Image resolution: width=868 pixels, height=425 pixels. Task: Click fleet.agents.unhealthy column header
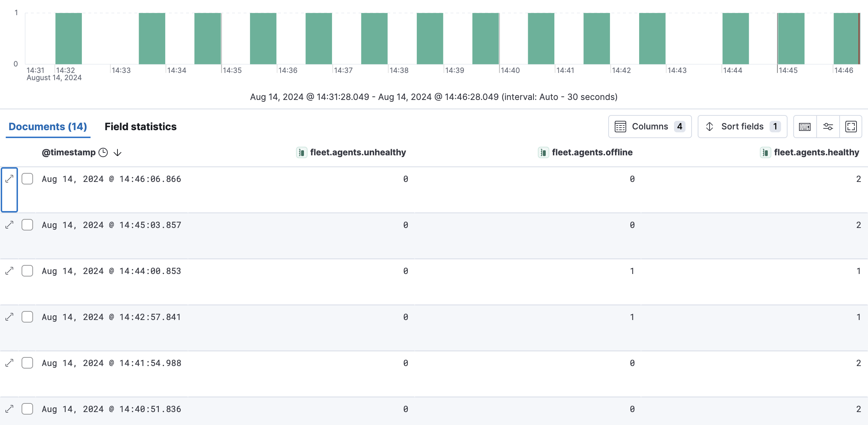[357, 152]
